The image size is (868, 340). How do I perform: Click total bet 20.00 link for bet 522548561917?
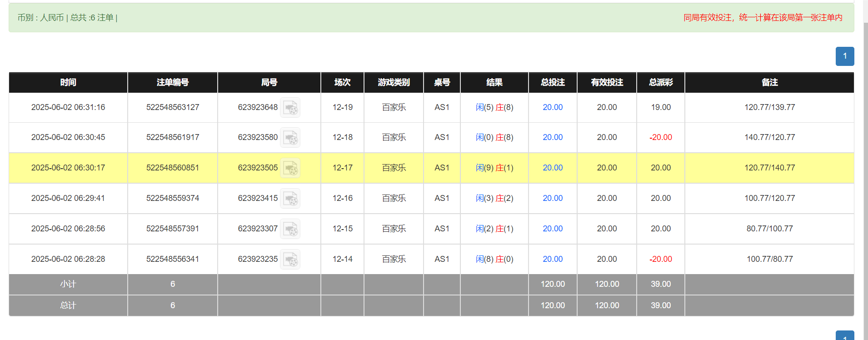pyautogui.click(x=552, y=137)
